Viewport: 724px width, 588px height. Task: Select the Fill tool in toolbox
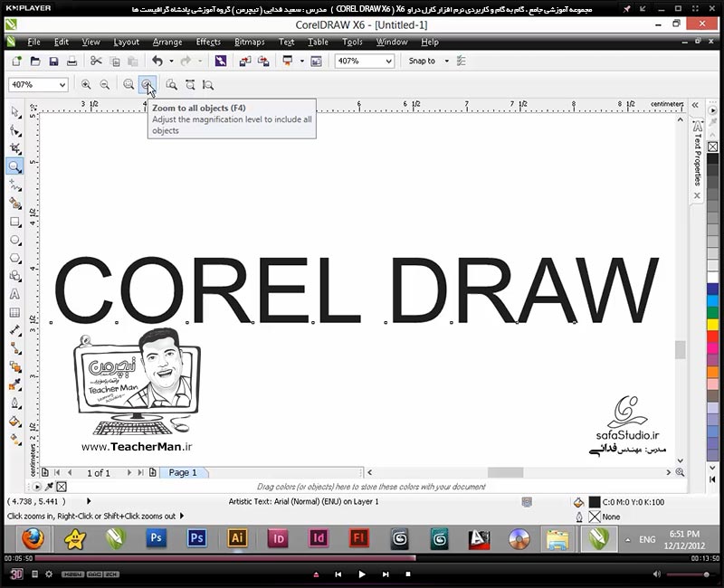pyautogui.click(x=14, y=422)
